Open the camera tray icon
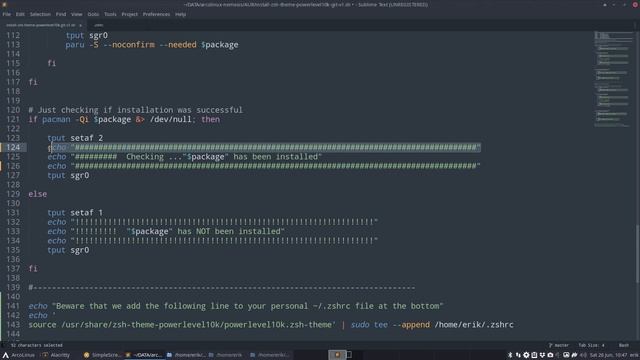 [x=550, y=355]
